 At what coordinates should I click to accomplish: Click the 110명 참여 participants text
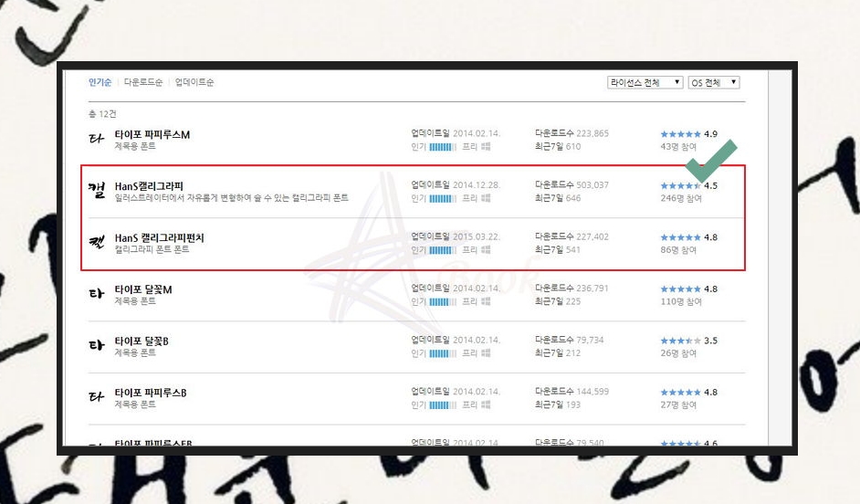pos(681,301)
